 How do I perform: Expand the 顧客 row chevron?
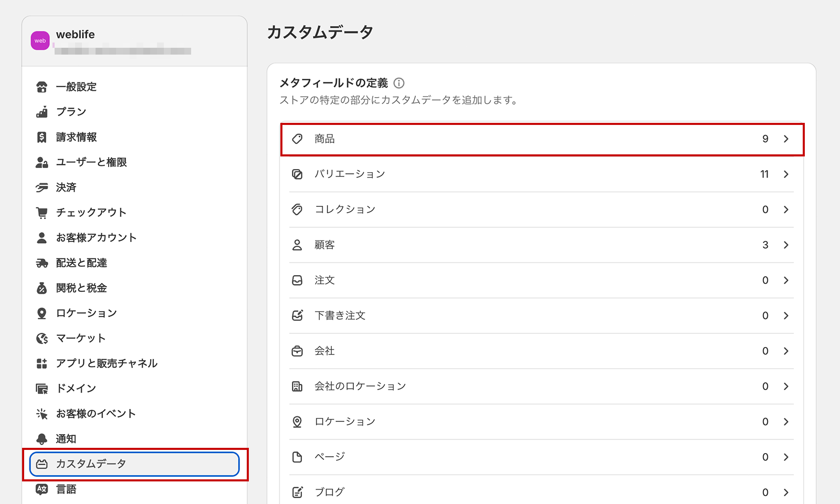[x=786, y=245]
